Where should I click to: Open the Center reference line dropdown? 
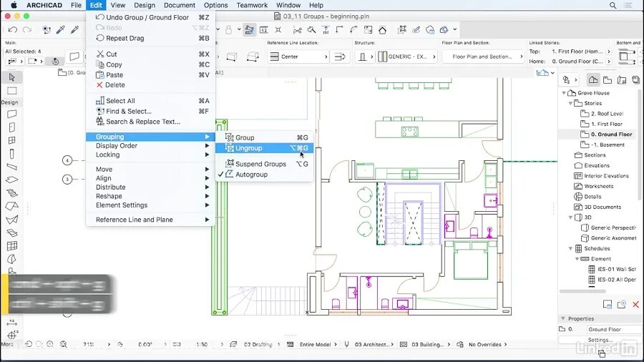coord(298,57)
